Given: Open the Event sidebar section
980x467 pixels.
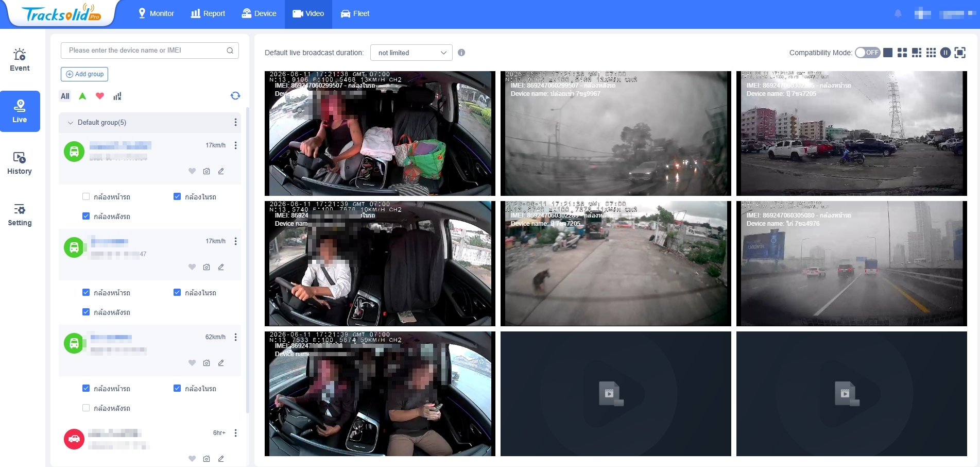Looking at the screenshot, I should pos(20,60).
